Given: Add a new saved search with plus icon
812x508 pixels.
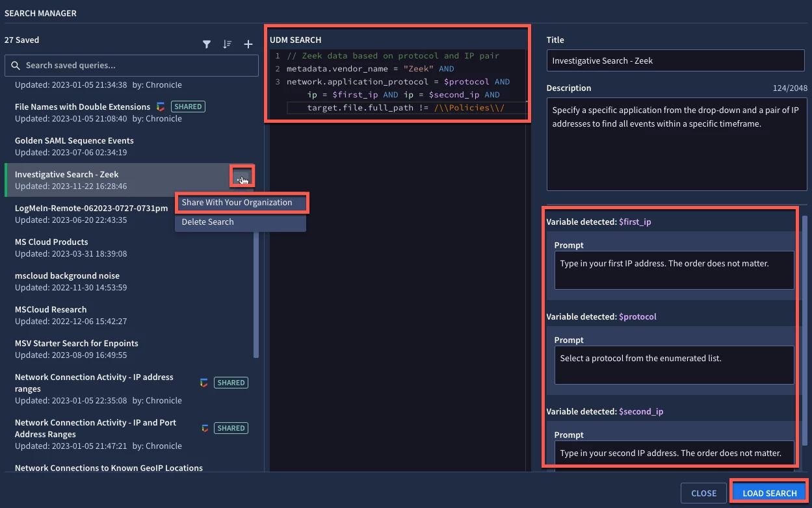Looking at the screenshot, I should pos(248,44).
